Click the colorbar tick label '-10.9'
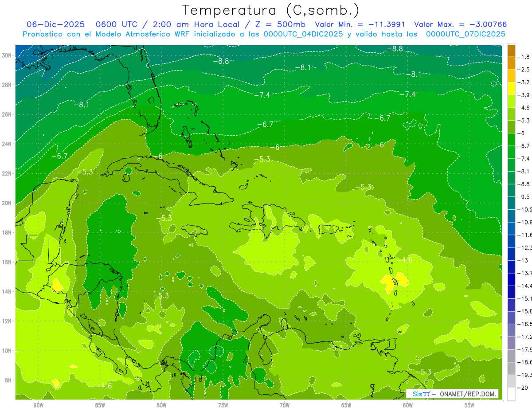 coord(524,222)
